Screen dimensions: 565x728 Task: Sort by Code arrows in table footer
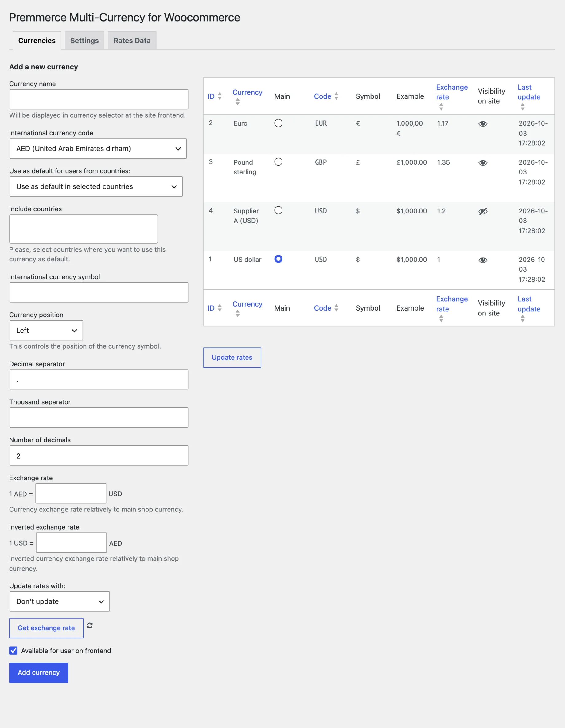tap(337, 308)
